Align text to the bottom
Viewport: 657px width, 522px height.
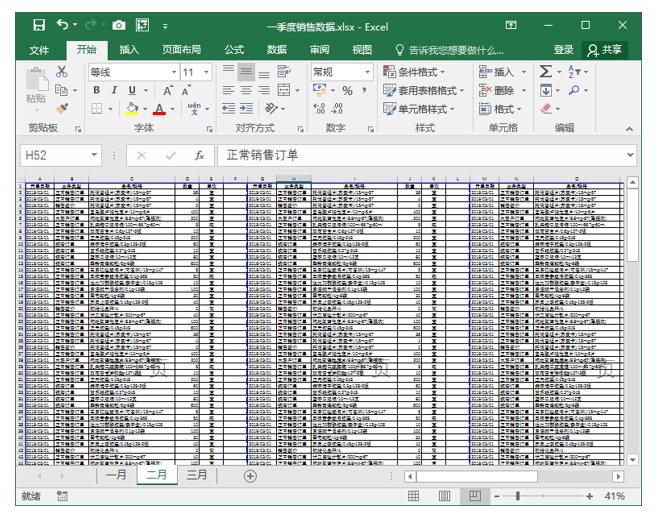[x=264, y=73]
